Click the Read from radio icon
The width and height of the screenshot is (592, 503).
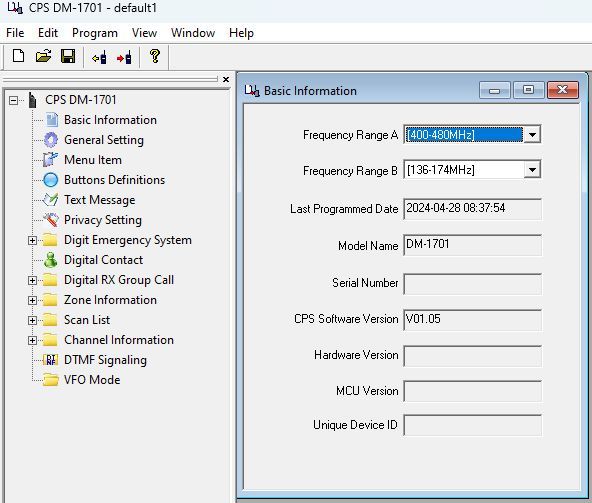pos(99,58)
